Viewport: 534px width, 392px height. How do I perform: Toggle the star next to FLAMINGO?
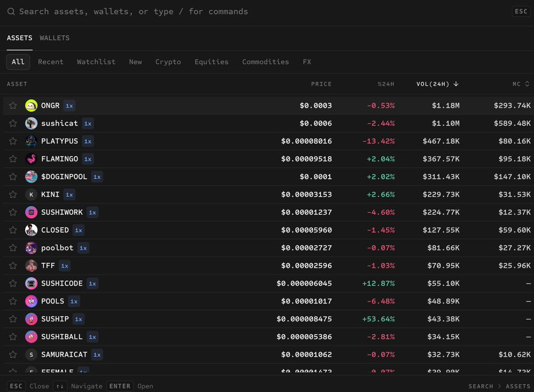(13, 159)
